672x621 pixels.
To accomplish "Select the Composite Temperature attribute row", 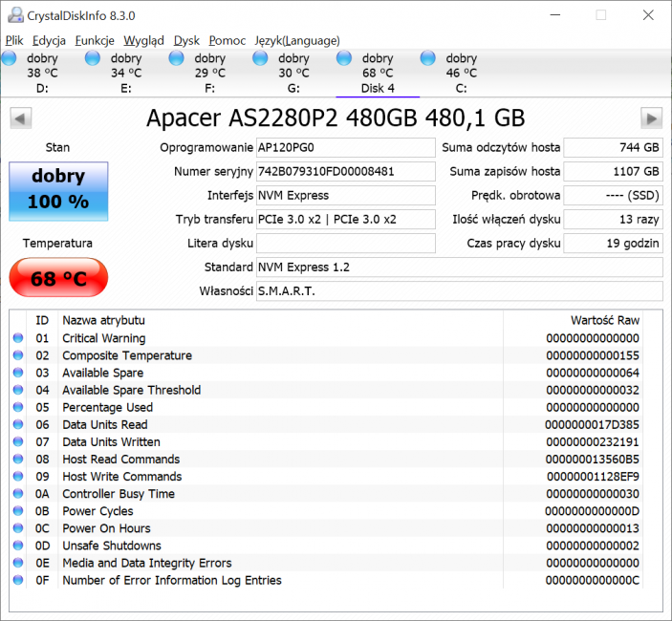I will click(x=326, y=355).
